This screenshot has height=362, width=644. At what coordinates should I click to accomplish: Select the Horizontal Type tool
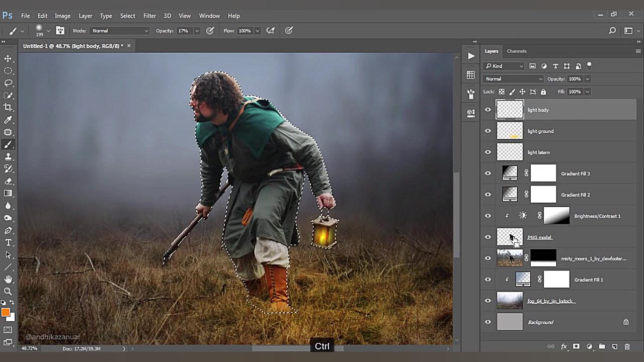[8, 243]
